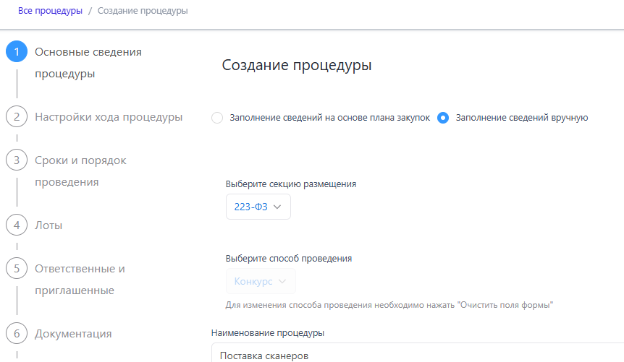
Task: Click the 'Создание процедуры' breadcrumb text
Action: [x=142, y=11]
